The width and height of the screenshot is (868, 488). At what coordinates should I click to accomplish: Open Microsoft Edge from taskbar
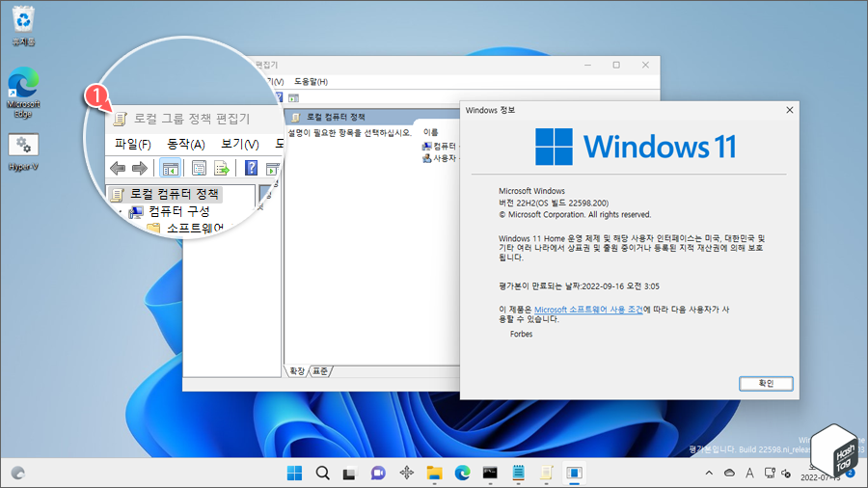pyautogui.click(x=462, y=474)
